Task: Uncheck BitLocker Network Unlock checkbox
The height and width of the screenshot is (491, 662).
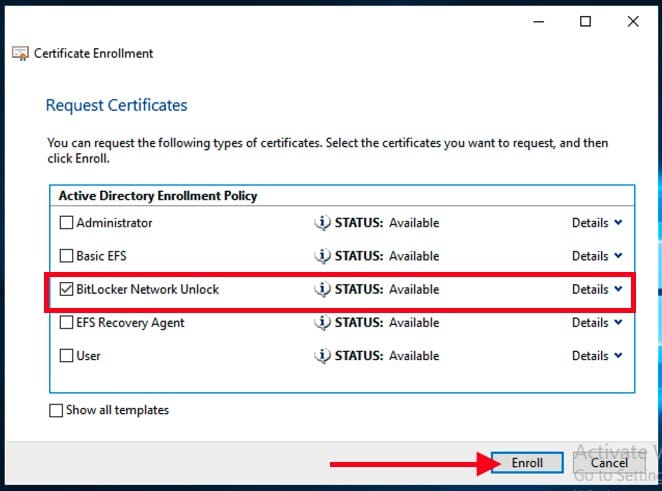Action: (67, 289)
